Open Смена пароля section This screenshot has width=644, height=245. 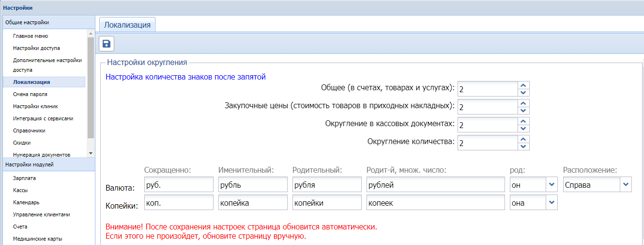(30, 94)
